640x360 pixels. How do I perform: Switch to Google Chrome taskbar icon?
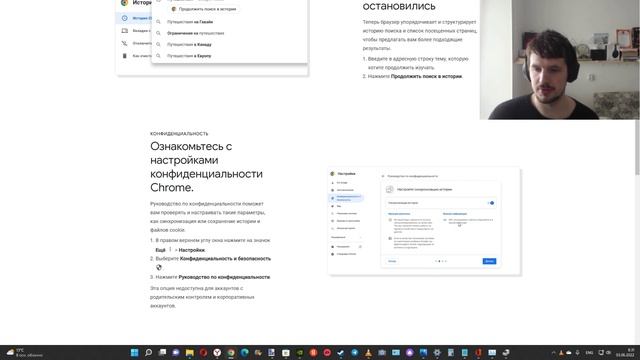(231, 353)
